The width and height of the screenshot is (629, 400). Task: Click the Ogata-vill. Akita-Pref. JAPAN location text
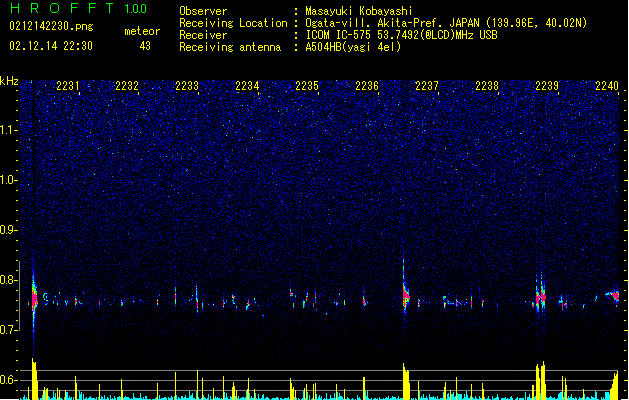pyautogui.click(x=446, y=23)
